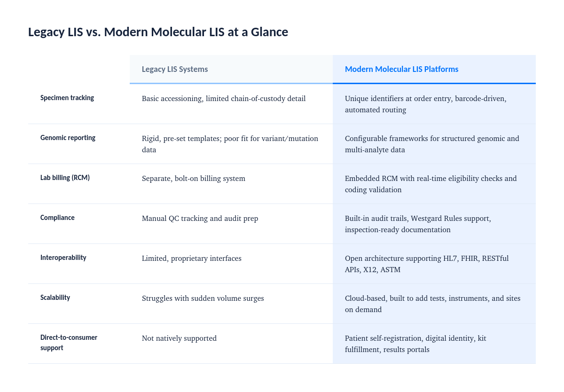Image resolution: width=564 pixels, height=392 pixels.
Task: Click the Lab billing (RCM) row label
Action: click(65, 178)
